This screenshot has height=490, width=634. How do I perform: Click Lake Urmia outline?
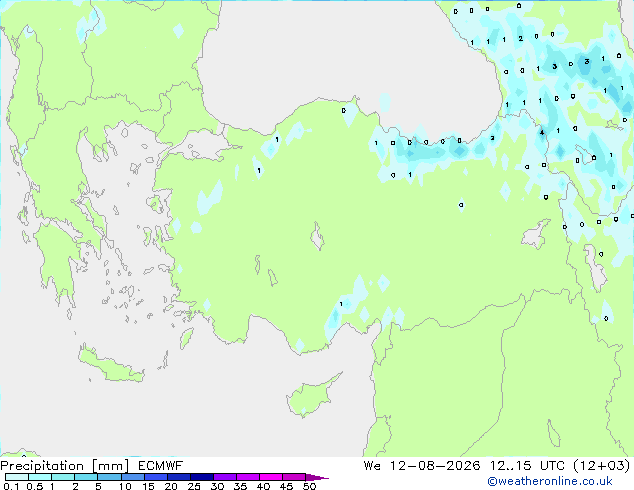(x=594, y=267)
